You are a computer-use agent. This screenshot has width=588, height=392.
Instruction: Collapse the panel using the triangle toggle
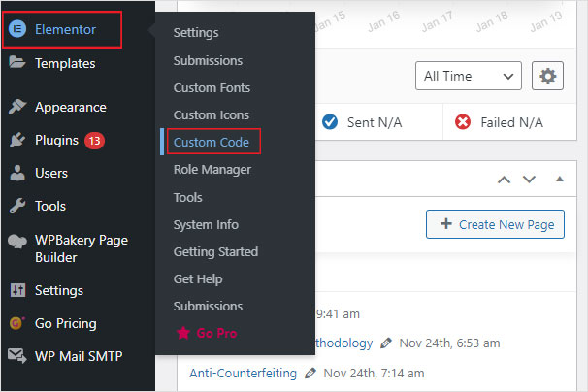coord(560,179)
